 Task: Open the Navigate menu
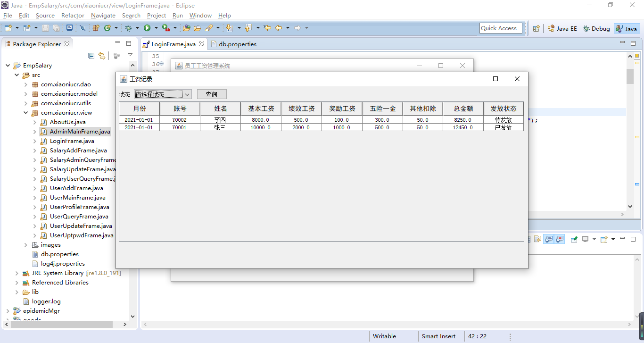tap(103, 16)
